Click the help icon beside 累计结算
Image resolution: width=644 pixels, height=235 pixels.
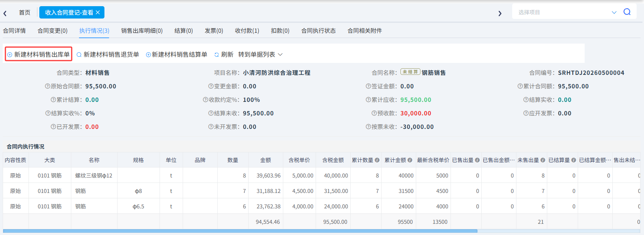pyautogui.click(x=54, y=100)
